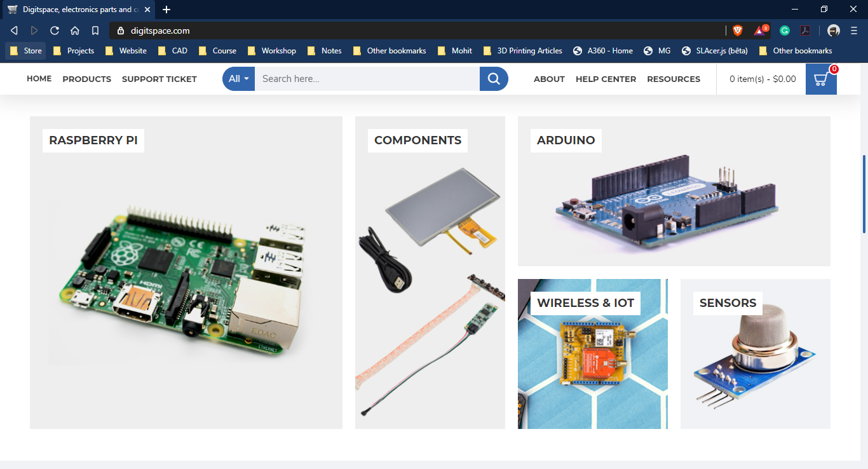The image size is (868, 469).
Task: Expand the Projects bookmark folder
Action: [x=74, y=51]
